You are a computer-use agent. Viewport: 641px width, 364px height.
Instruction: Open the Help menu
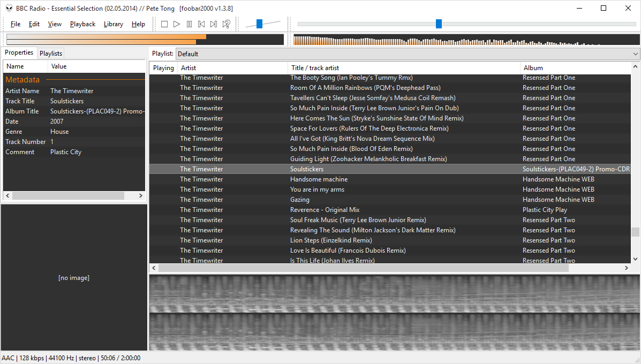(x=138, y=24)
